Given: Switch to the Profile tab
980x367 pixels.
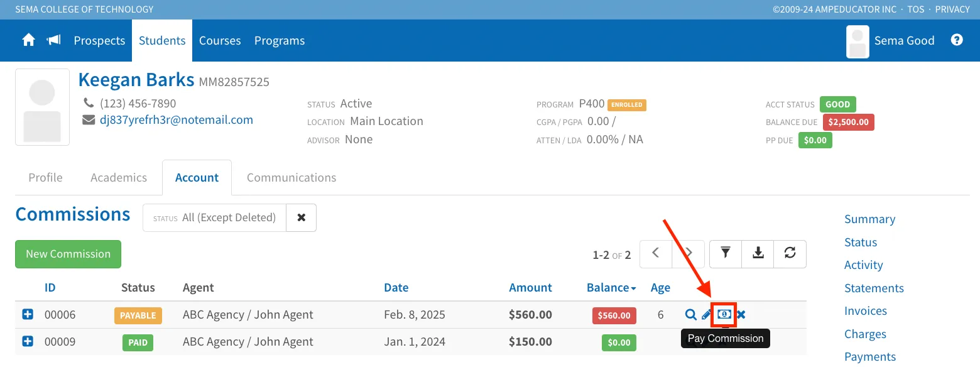Looking at the screenshot, I should 46,178.
